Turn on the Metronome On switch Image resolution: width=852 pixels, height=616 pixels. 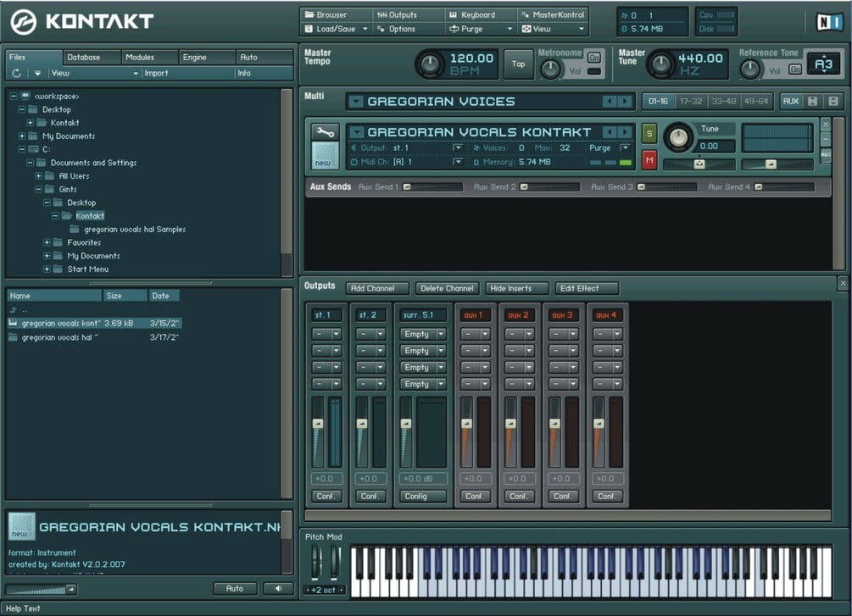[x=594, y=57]
